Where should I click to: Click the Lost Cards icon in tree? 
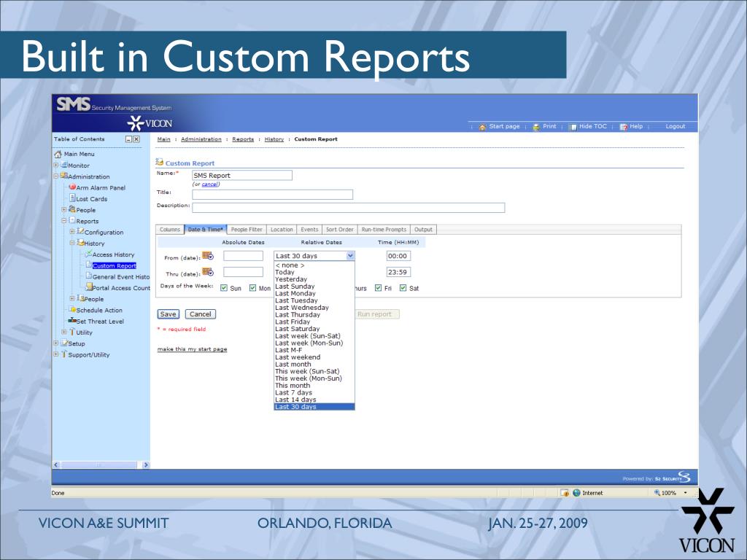(72, 198)
